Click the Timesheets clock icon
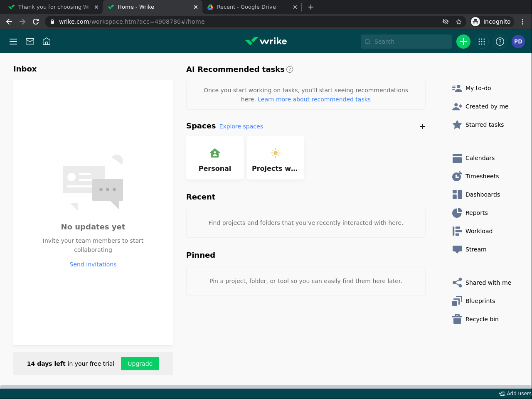 (x=457, y=176)
